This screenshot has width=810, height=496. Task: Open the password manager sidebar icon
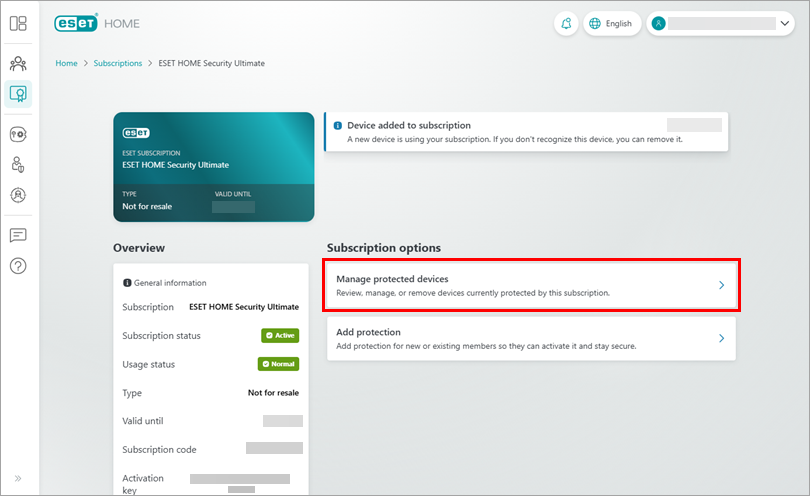[18, 134]
